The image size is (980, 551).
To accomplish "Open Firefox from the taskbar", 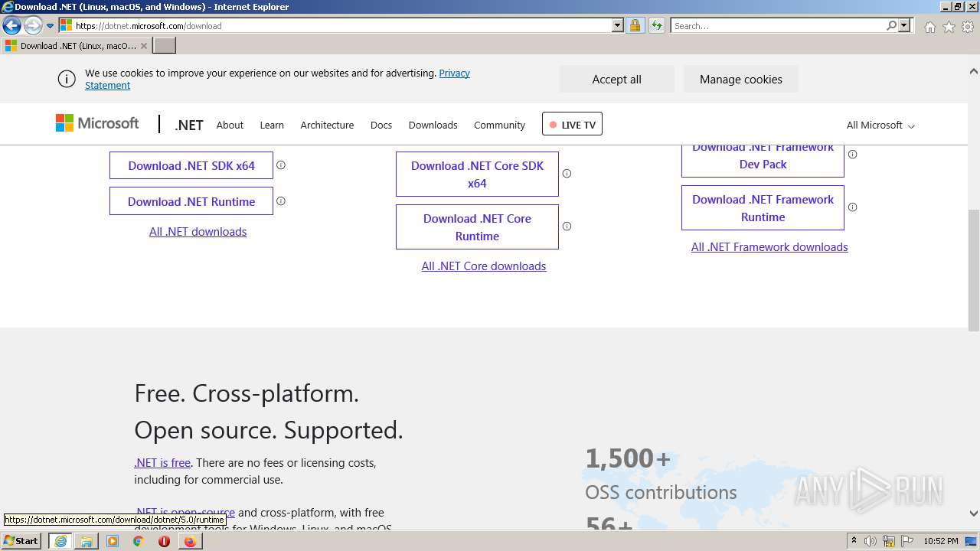I will 190,541.
